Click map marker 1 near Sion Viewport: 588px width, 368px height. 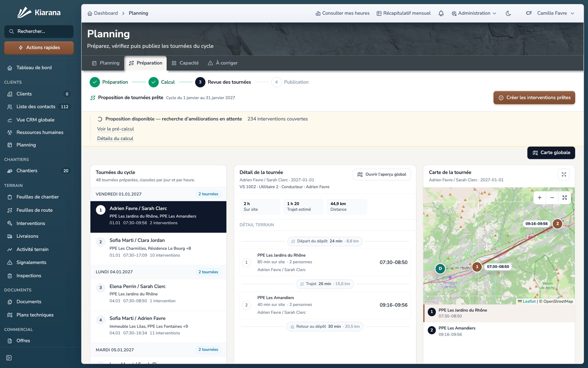click(x=477, y=267)
